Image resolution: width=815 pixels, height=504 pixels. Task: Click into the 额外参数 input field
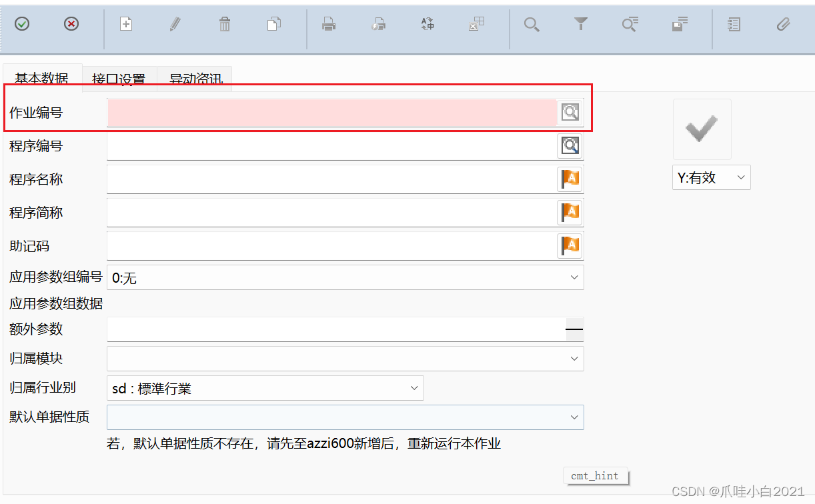pyautogui.click(x=336, y=329)
